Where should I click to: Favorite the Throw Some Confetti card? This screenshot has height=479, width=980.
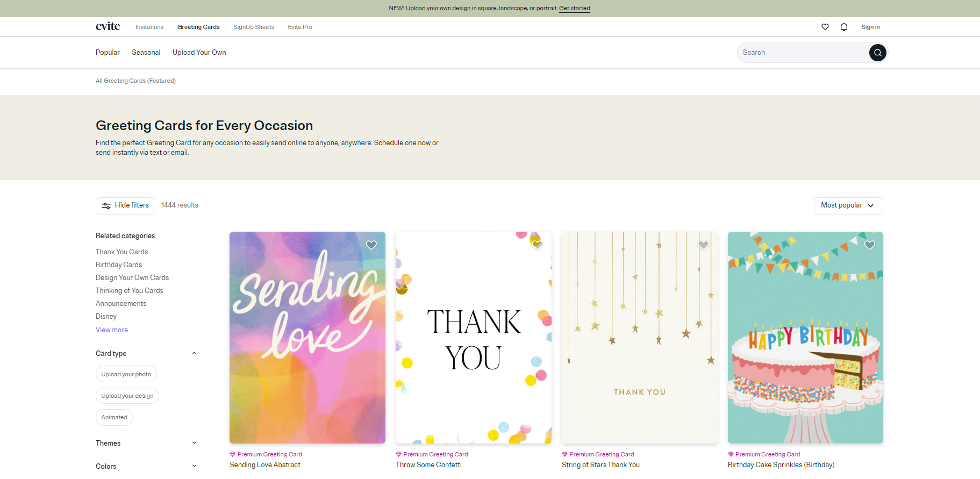tap(537, 245)
